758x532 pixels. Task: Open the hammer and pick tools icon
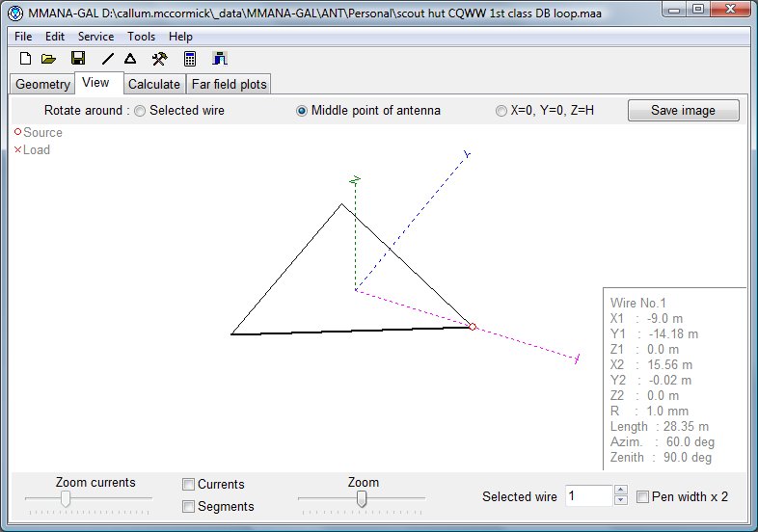coord(160,59)
